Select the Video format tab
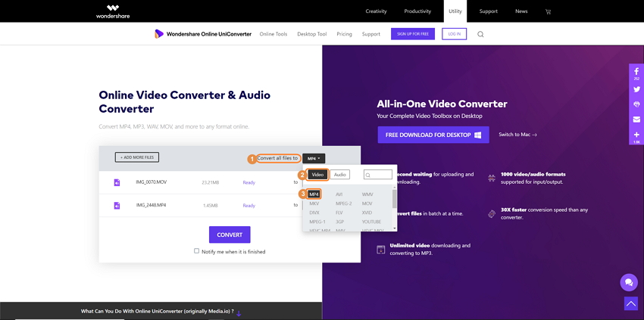This screenshot has width=644, height=320. point(317,175)
